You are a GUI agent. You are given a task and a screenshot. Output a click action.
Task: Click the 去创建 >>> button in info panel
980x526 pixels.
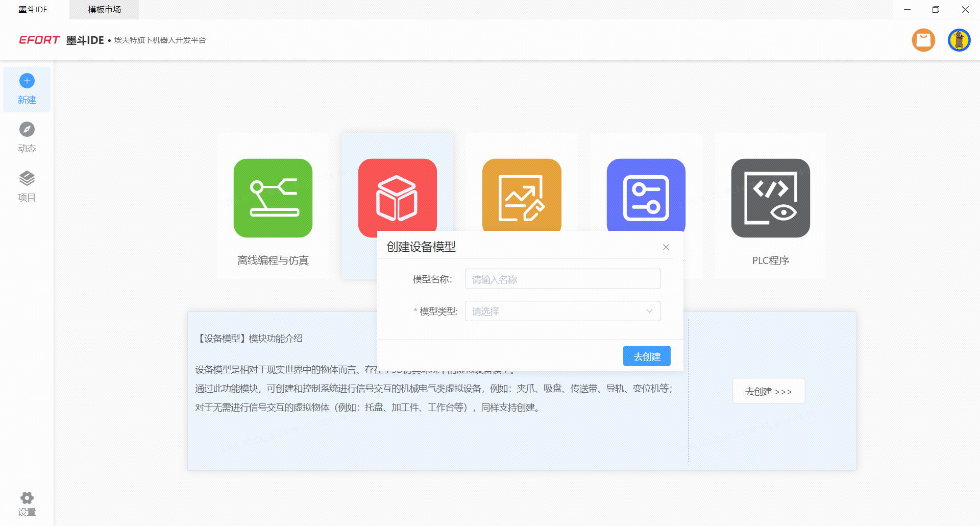768,391
